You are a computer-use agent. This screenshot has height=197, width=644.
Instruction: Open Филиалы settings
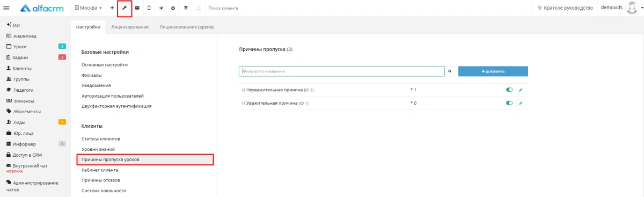pyautogui.click(x=92, y=75)
